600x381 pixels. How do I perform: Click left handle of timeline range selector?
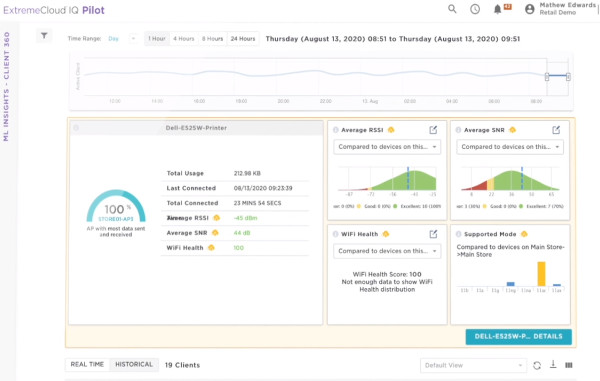547,77
